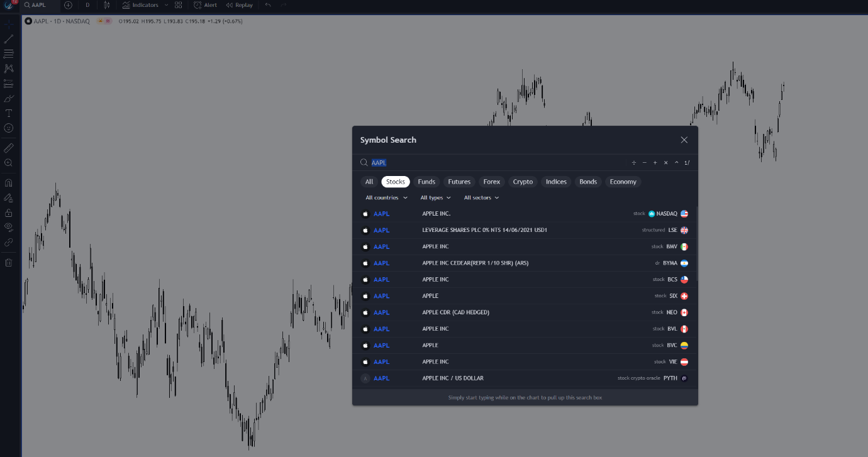Image resolution: width=868 pixels, height=457 pixels.
Task: Click the search results list scrollbar
Action: click(x=697, y=243)
